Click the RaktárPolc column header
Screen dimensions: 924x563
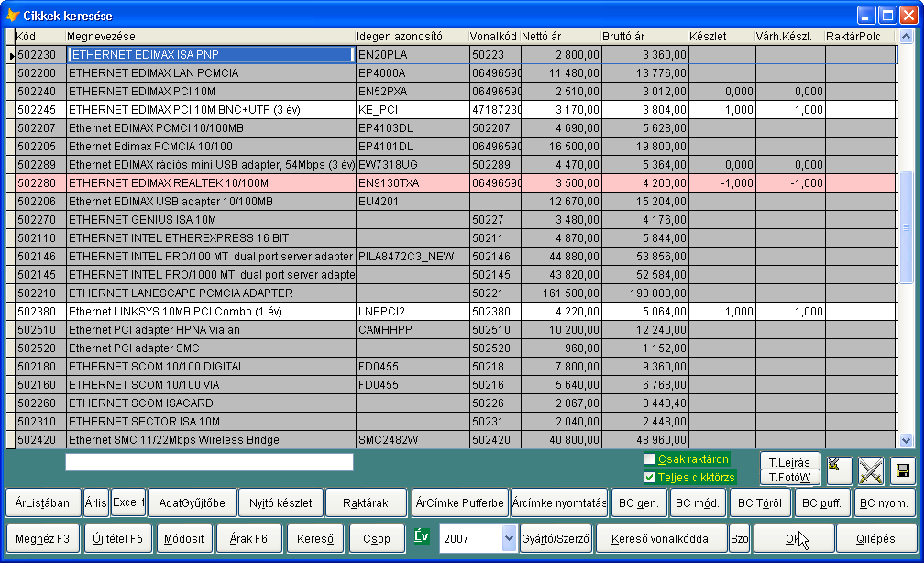[x=859, y=37]
